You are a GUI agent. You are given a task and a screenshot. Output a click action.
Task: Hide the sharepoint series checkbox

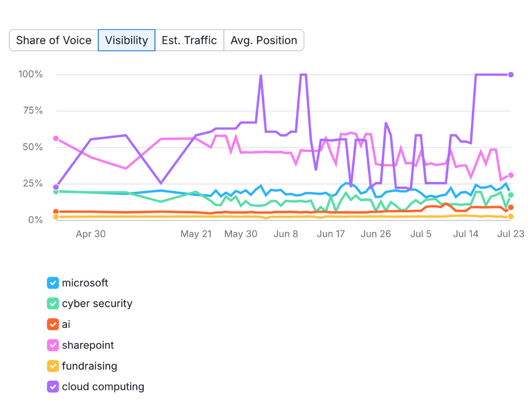pos(53,346)
